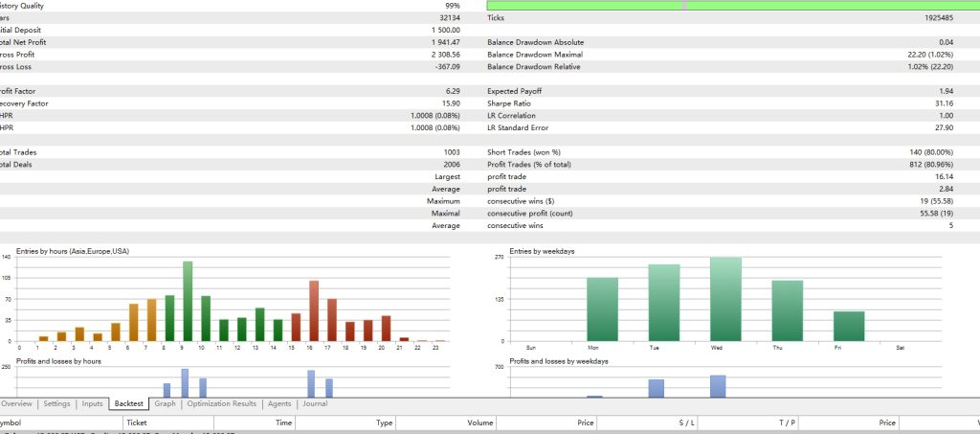This screenshot has height=434, width=980.
Task: Select the consecutive wins value 19 (55.58)
Action: pyautogui.click(x=935, y=201)
